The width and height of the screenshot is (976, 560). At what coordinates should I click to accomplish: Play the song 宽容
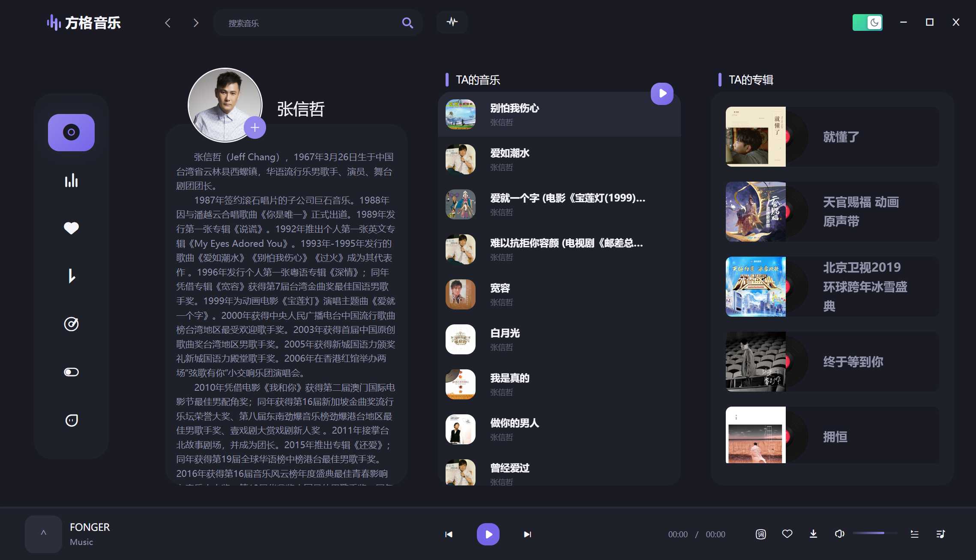(559, 294)
